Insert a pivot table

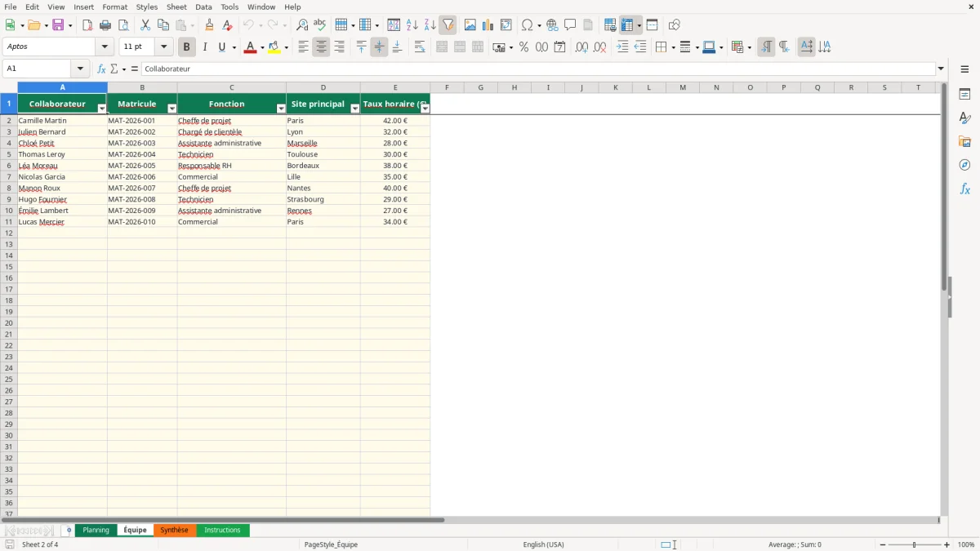click(506, 25)
